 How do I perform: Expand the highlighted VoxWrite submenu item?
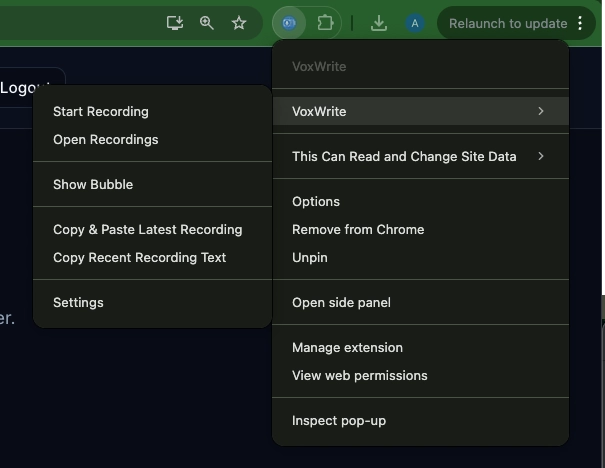pos(421,112)
